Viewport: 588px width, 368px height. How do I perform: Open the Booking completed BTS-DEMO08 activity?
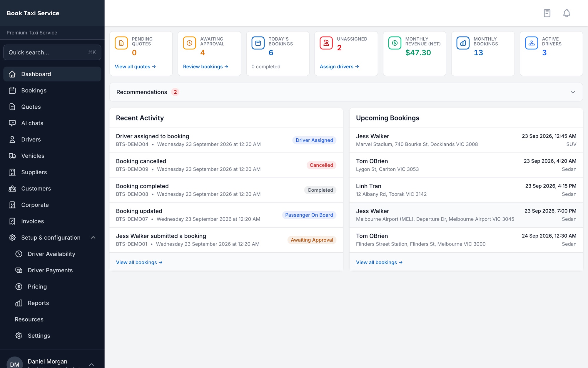pyautogui.click(x=226, y=190)
